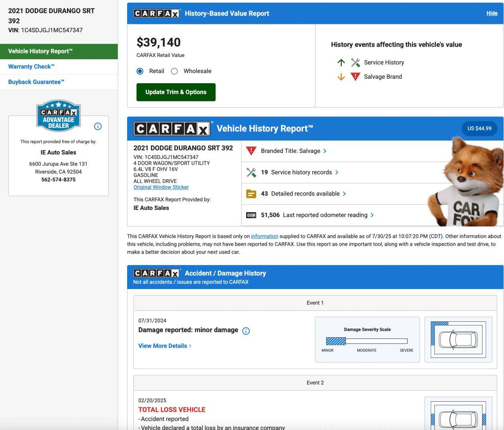Click the Damage Severity Scale bar for Event 1
Viewport: 504px width, 430px height.
(x=367, y=341)
